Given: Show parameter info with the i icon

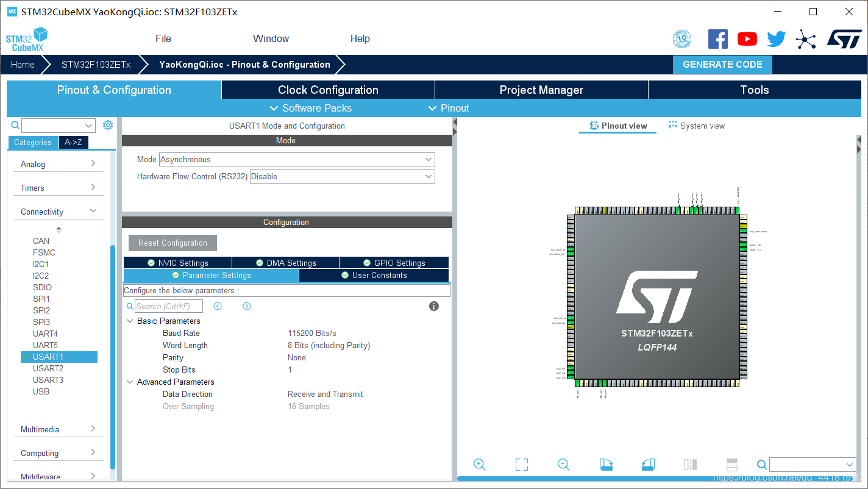Looking at the screenshot, I should pyautogui.click(x=434, y=306).
